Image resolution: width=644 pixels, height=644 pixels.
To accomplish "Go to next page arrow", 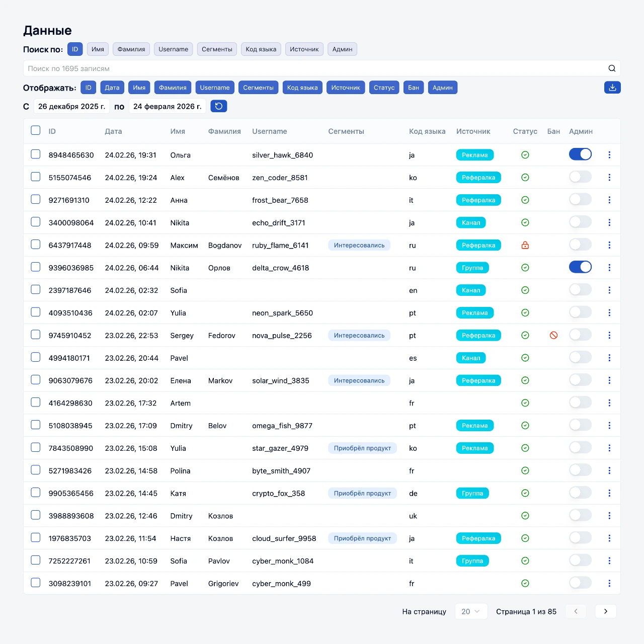I will click(x=606, y=611).
